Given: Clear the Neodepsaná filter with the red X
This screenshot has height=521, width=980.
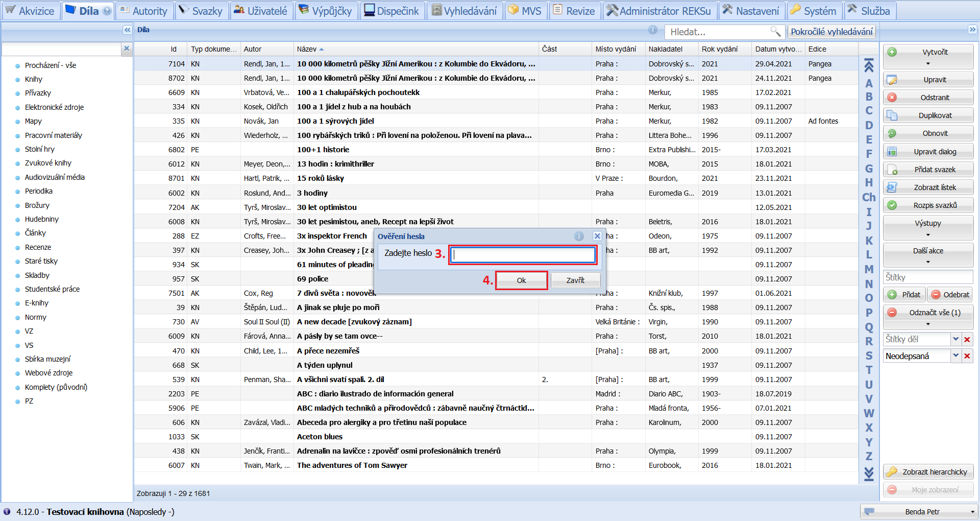Looking at the screenshot, I should [x=967, y=356].
